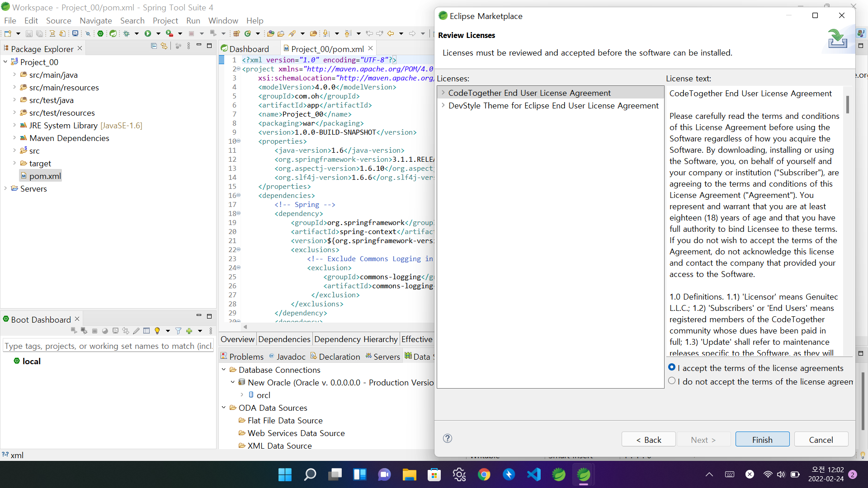
Task: Switch to the Dependencies tab
Action: point(284,339)
